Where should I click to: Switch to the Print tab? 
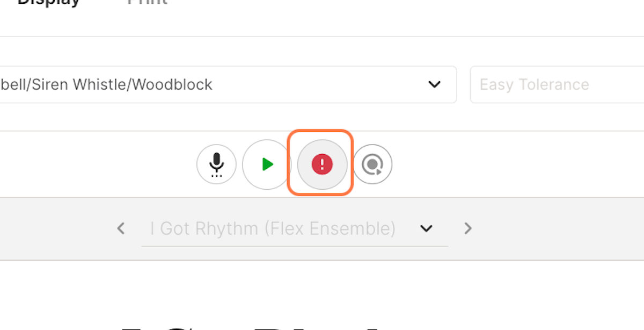148,2
